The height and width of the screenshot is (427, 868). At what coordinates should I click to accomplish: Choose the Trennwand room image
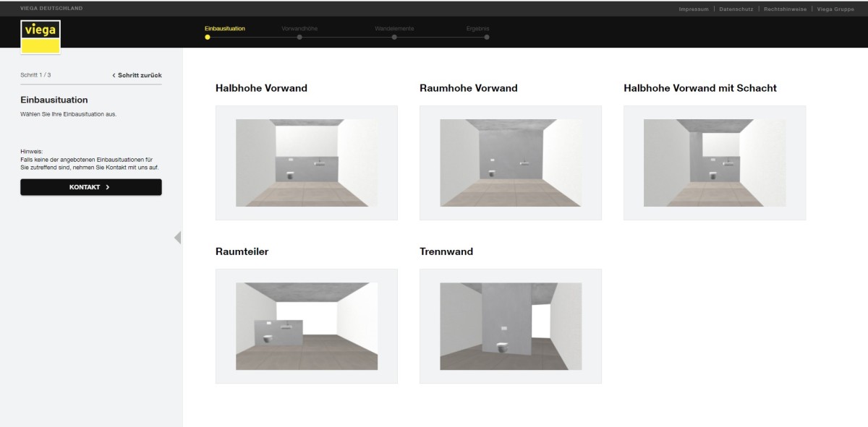[511, 326]
